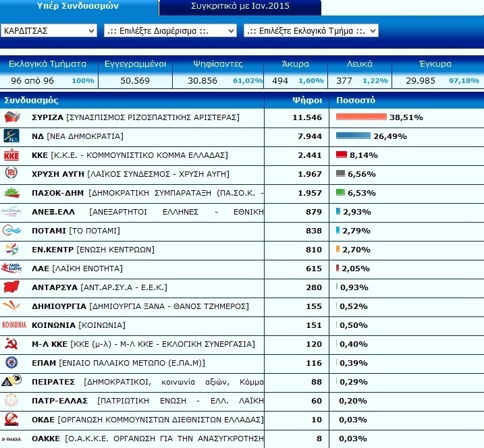Click the ΕΝ.ΚΕΝΤΡ party name link
Image resolution: width=484 pixels, height=448 pixels.
click(53, 249)
